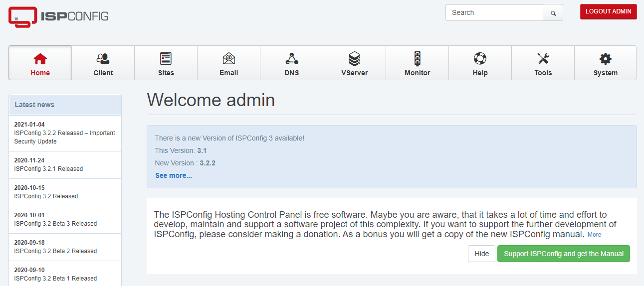Hide the donation notice
The width and height of the screenshot is (644, 286).
tap(481, 254)
